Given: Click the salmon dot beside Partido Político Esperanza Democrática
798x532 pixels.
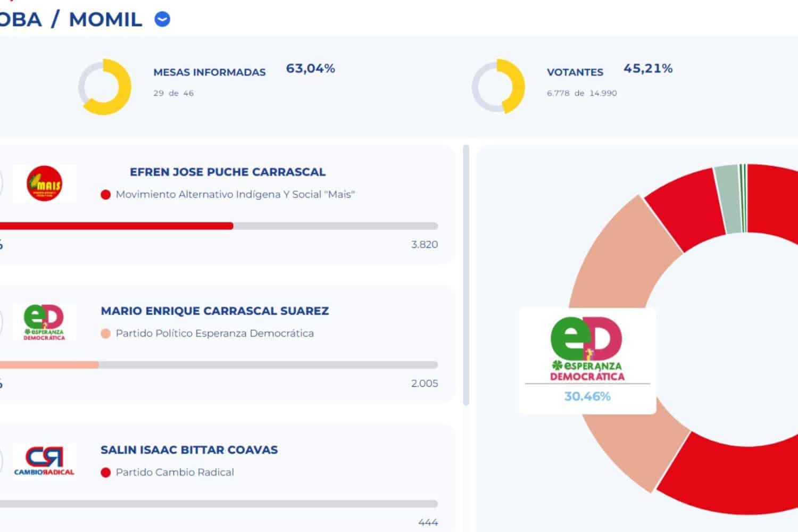Looking at the screenshot, I should coord(105,334).
